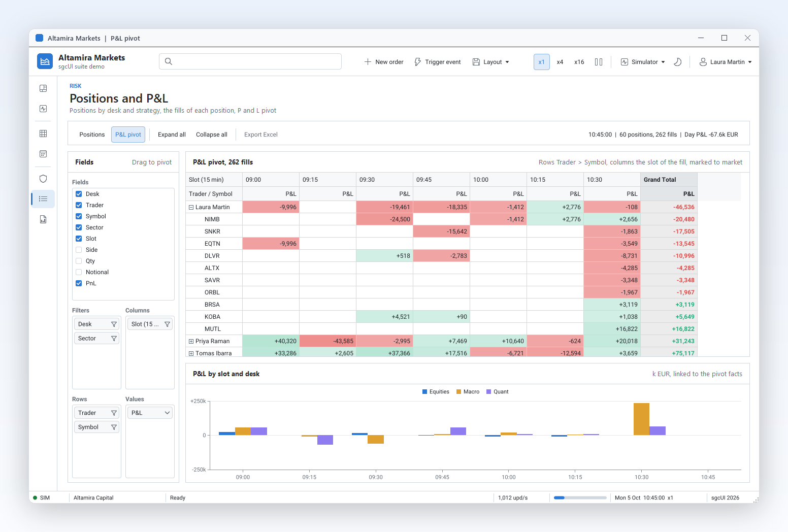Screen dimensions: 788x532
Task: Set simulation speed to x16
Action: pos(579,62)
